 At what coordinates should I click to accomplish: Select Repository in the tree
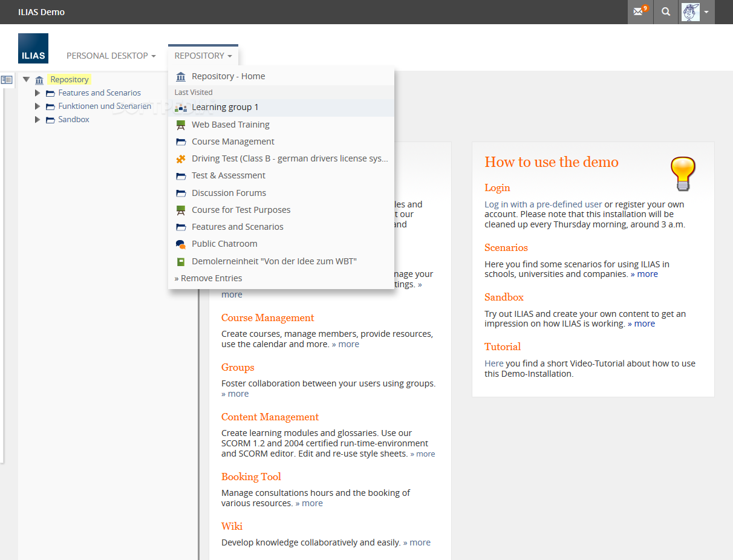coord(70,80)
